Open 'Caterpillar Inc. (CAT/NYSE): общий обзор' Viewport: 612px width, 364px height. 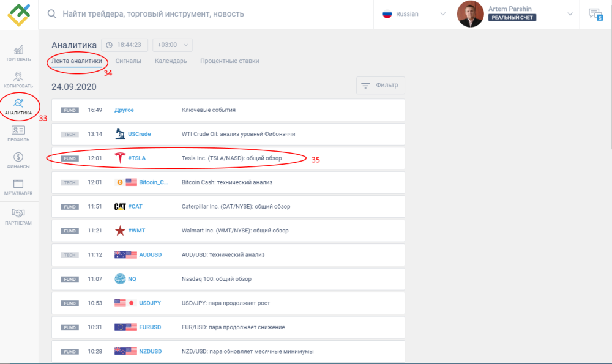[236, 206]
